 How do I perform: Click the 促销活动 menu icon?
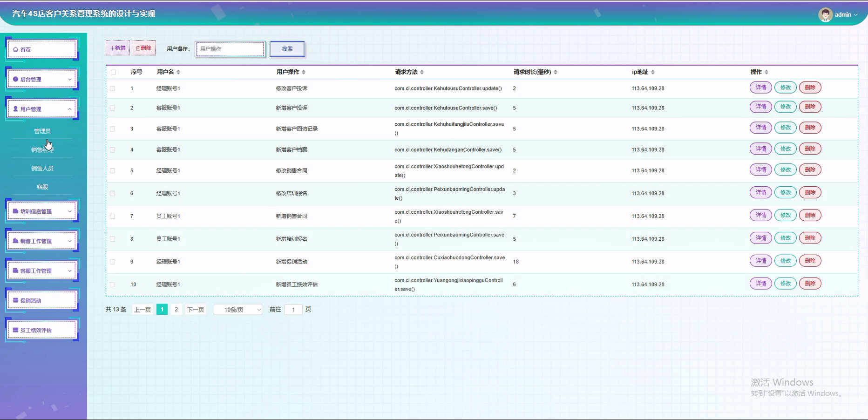pos(16,301)
